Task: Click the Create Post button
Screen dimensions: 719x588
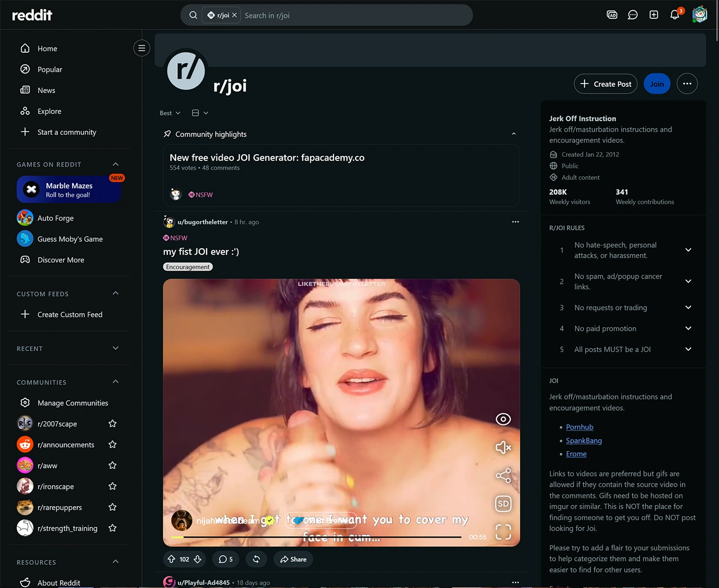Action: (x=606, y=84)
